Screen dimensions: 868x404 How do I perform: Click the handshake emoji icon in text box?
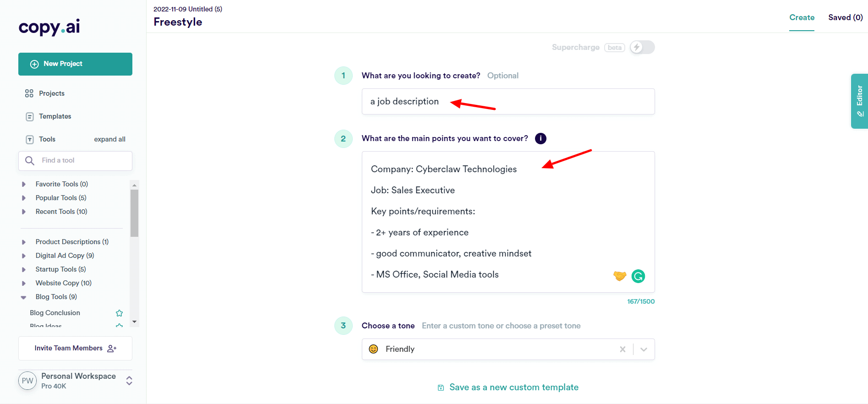(x=619, y=276)
